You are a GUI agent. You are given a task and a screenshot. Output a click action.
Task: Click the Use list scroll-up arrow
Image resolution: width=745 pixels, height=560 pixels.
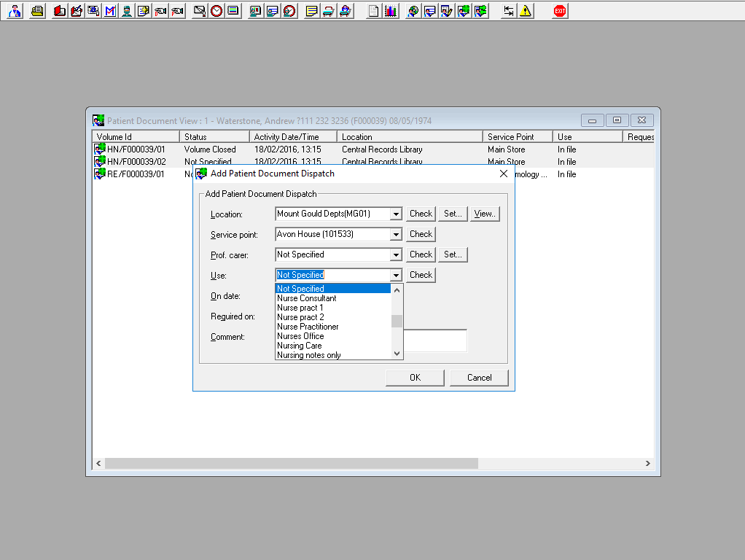[397, 289]
